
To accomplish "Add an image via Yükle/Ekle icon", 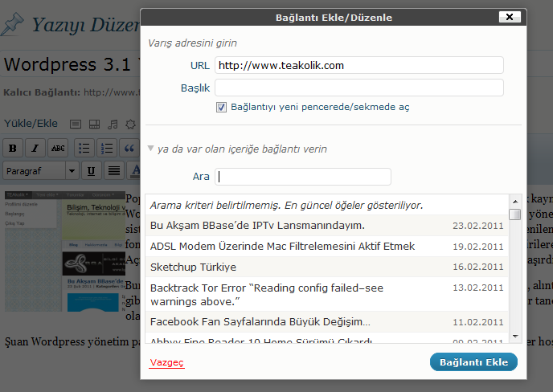I will click(x=76, y=124).
